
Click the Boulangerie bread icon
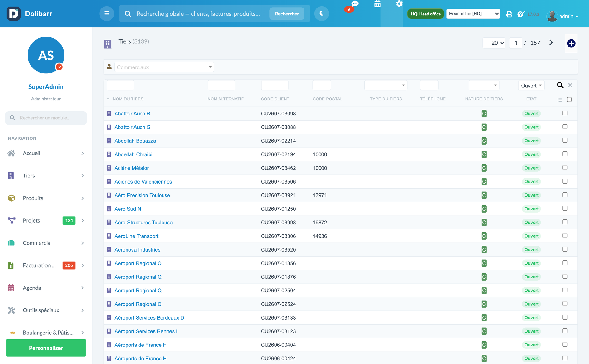(12, 333)
